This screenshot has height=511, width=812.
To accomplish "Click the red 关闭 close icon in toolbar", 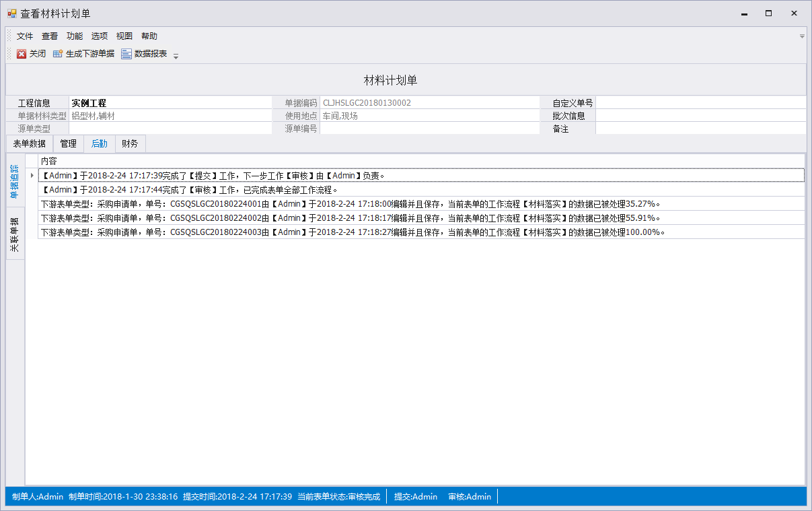I will 22,54.
